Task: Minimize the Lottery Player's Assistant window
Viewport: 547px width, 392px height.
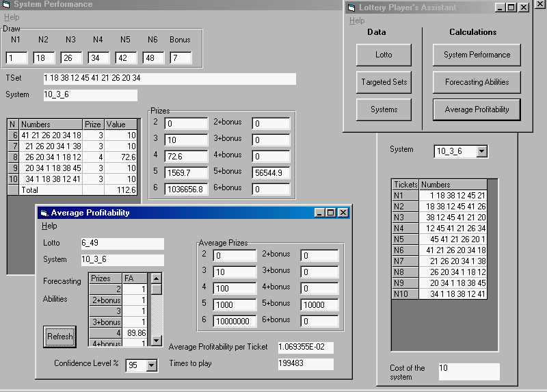Action: 501,8
